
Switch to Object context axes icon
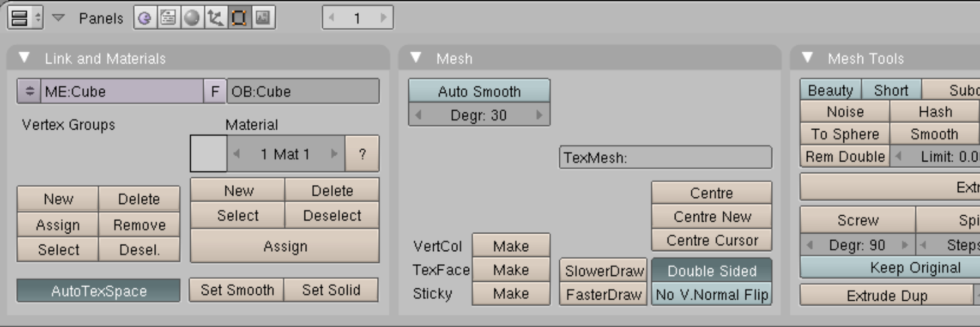coord(215,18)
